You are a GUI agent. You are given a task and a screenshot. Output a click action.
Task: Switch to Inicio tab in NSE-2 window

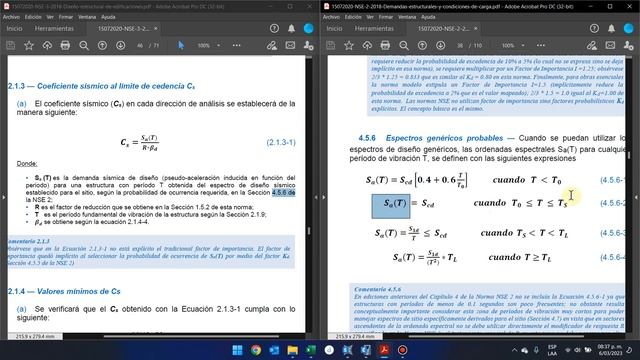(x=334, y=29)
